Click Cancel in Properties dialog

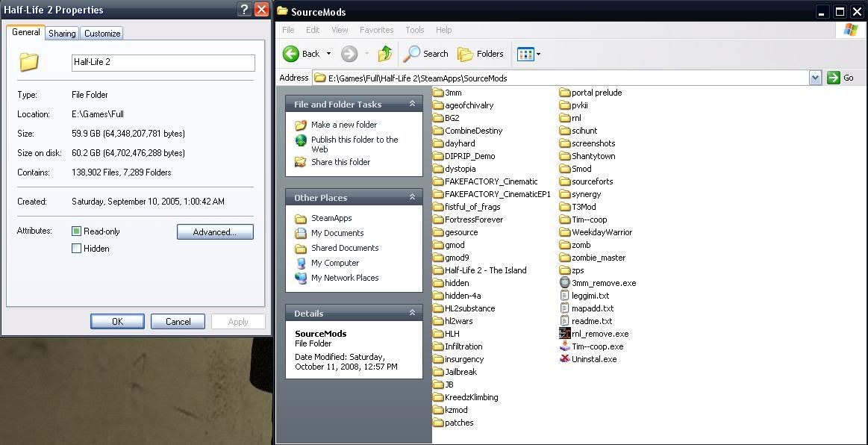[178, 322]
